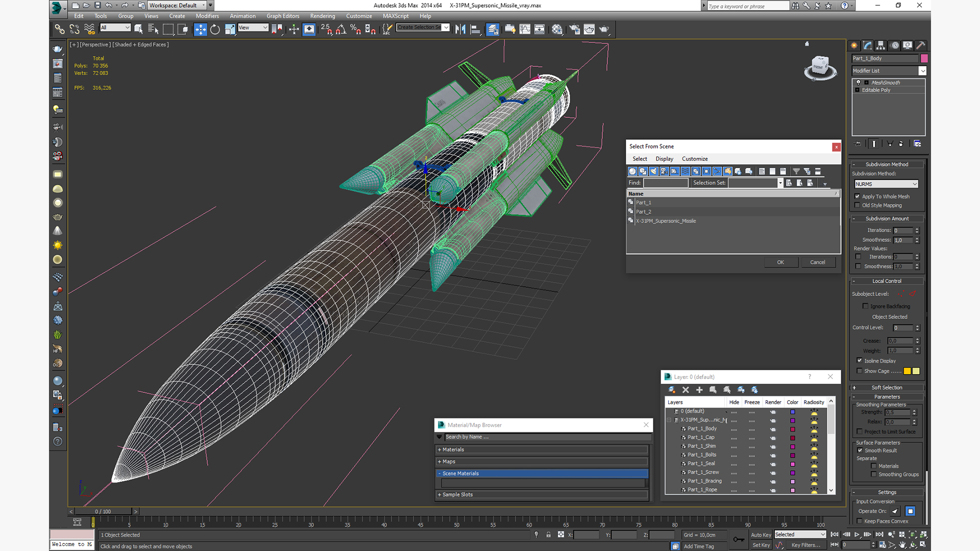
Task: Open the NURMS subdivision method dropdown
Action: pyautogui.click(x=886, y=184)
